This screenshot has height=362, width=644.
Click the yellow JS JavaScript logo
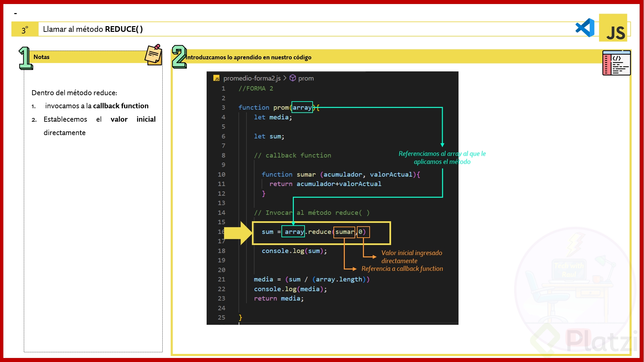point(613,28)
